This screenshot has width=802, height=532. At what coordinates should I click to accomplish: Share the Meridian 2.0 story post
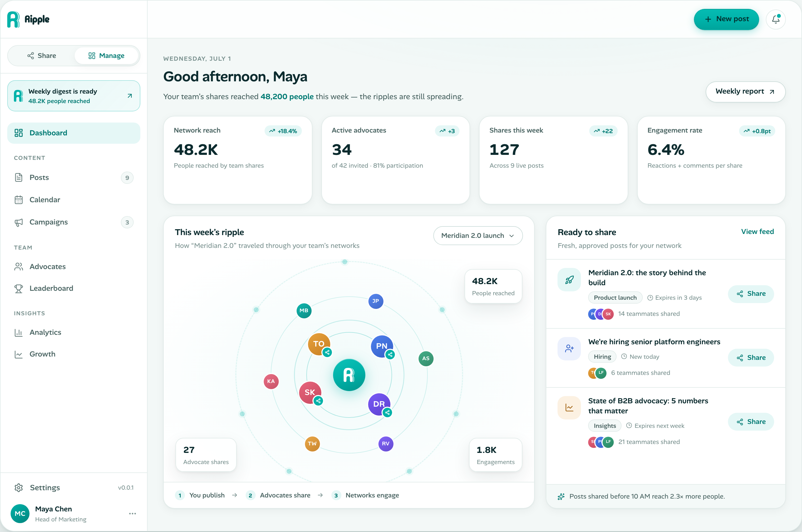click(751, 294)
